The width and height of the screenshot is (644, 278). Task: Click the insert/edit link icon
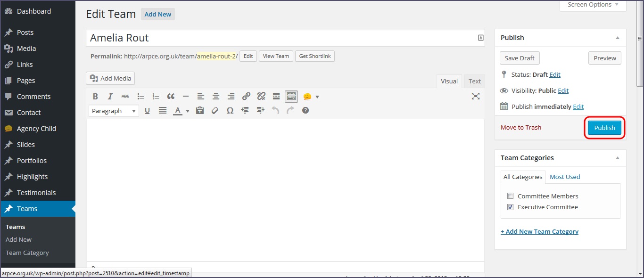coord(246,97)
